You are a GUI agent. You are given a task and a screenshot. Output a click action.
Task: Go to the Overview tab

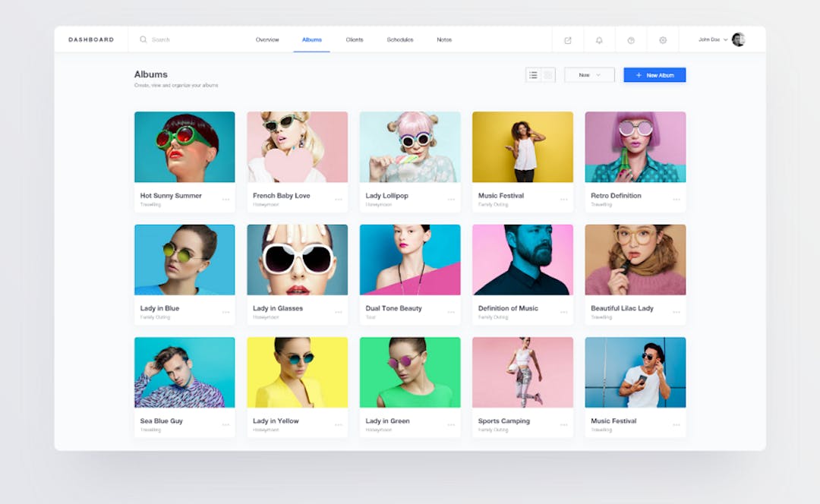click(267, 39)
